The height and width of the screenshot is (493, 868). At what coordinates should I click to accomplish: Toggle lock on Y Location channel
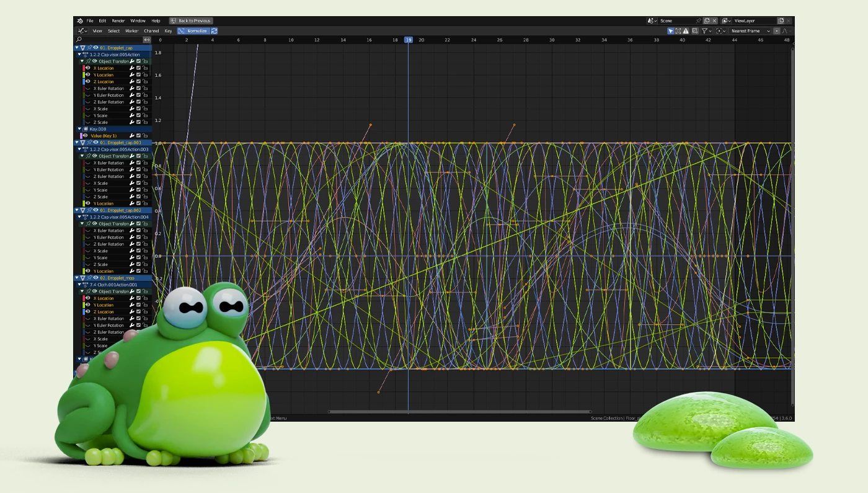click(x=145, y=75)
